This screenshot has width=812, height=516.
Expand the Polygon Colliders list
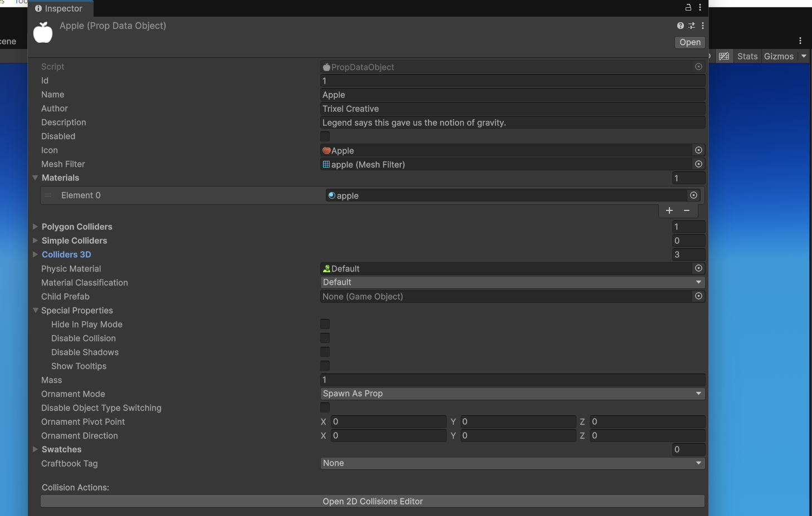tap(35, 227)
